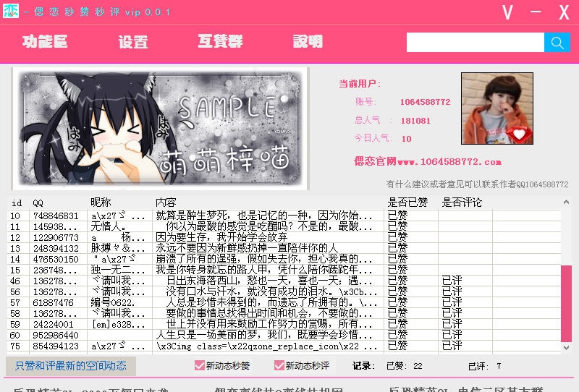Select row with id 56
This screenshot has width=579, height=392.
pos(284,291)
